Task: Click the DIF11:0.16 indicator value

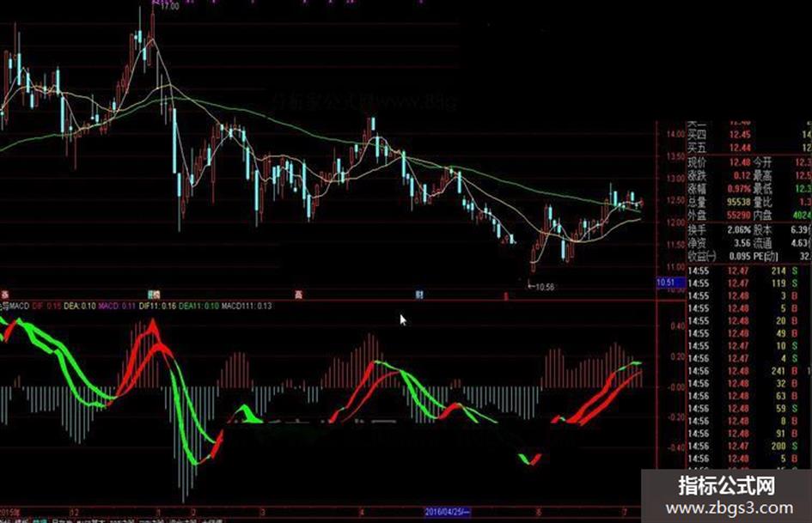Action: 157,306
